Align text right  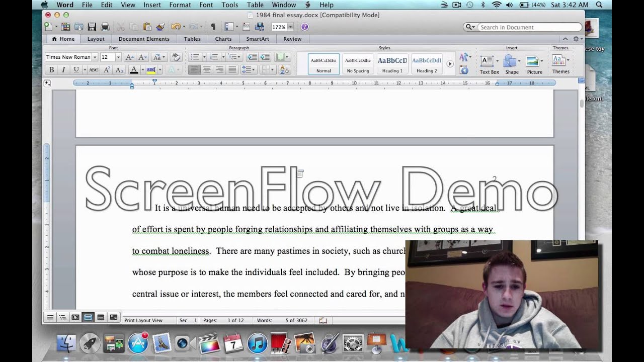pyautogui.click(x=219, y=70)
